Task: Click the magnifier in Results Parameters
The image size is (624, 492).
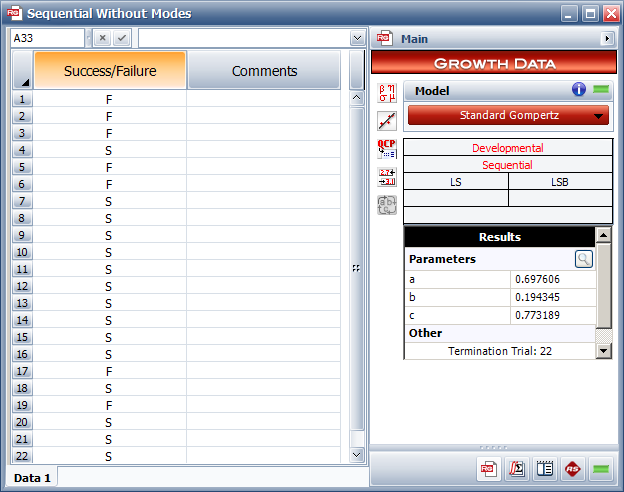Action: [x=583, y=259]
